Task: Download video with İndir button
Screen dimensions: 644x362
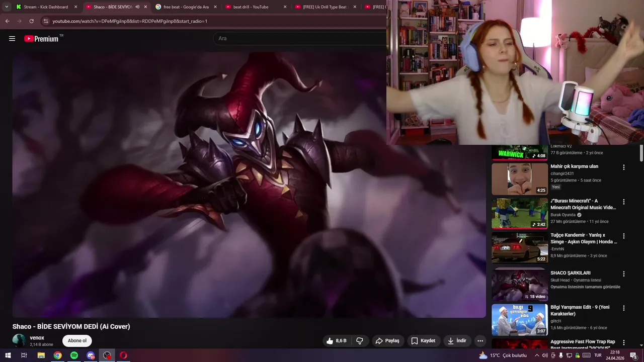Action: pos(457,341)
